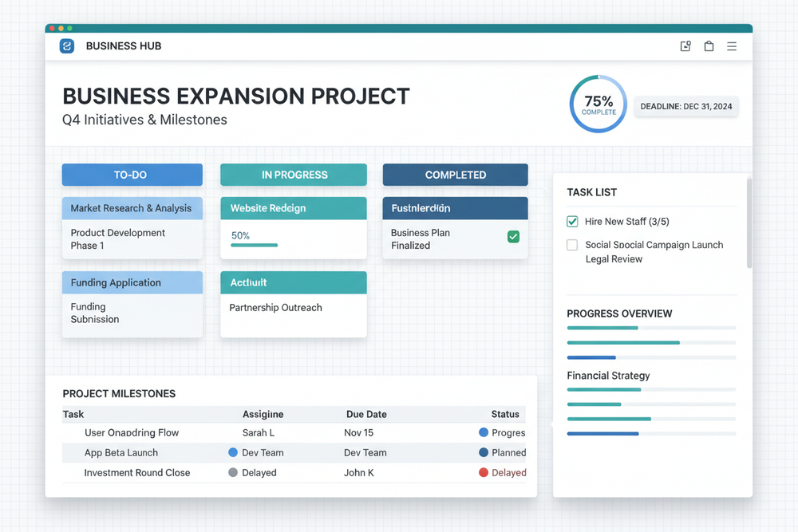Click the blue status dot beside Progres
The image size is (798, 532).
[x=484, y=432]
